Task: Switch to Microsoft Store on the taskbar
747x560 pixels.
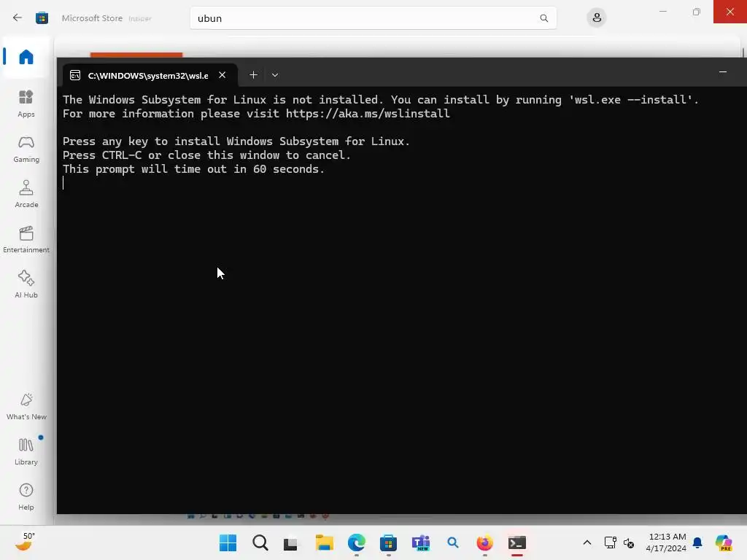Action: tap(388, 542)
